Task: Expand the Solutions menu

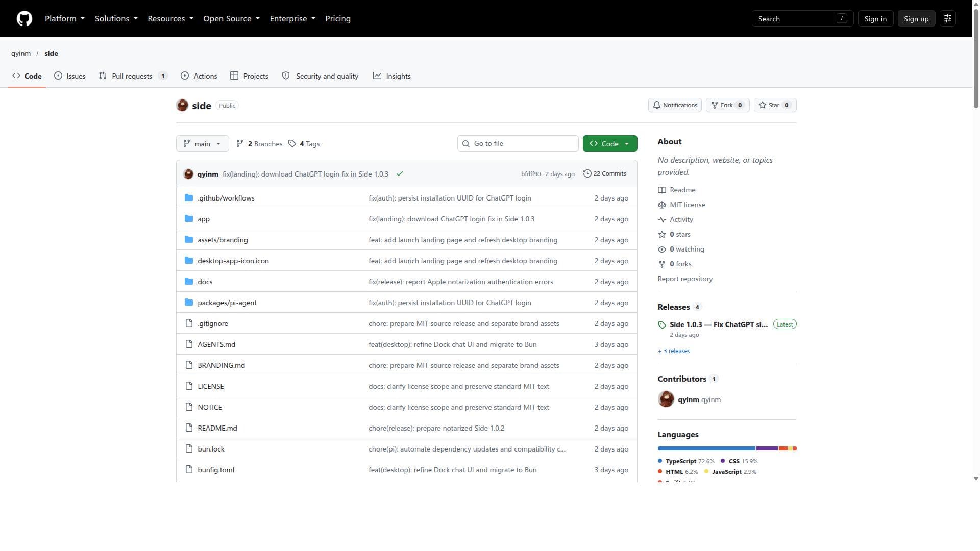Action: [x=116, y=19]
